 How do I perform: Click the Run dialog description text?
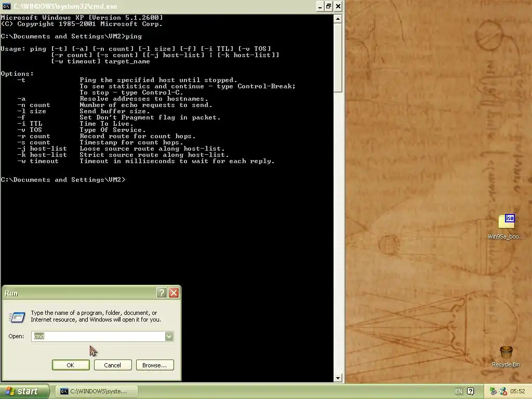click(96, 316)
